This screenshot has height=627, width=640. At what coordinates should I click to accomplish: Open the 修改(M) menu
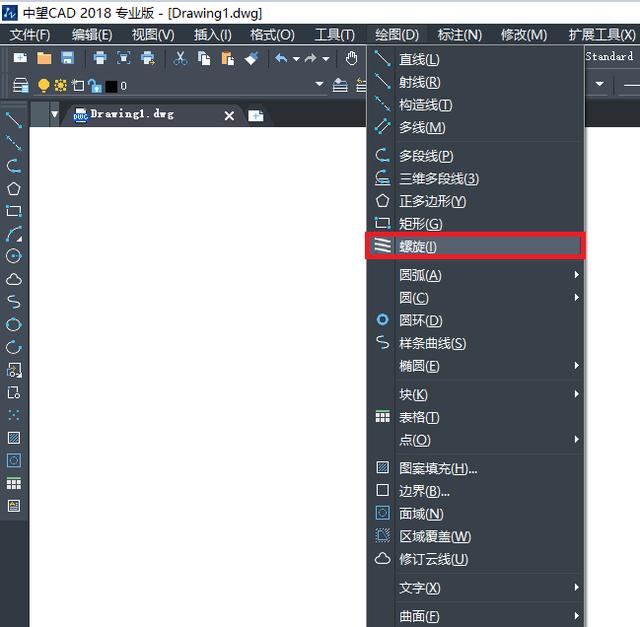point(524,35)
